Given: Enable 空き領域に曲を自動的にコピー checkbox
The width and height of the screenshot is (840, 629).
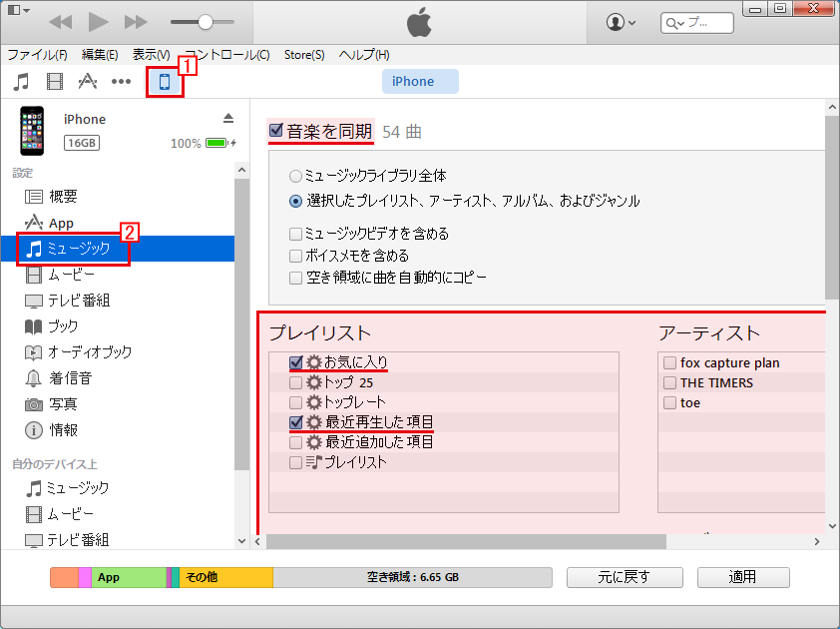Looking at the screenshot, I should 295,278.
